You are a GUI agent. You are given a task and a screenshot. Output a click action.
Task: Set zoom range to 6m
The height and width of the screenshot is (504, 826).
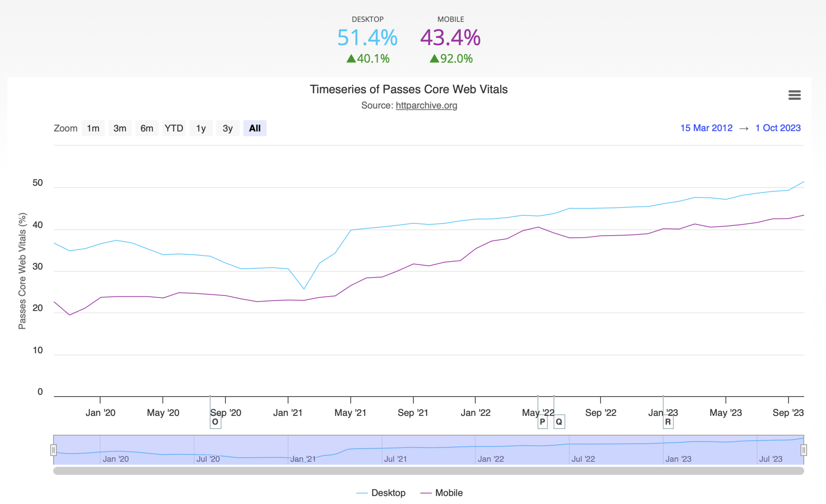coord(147,128)
